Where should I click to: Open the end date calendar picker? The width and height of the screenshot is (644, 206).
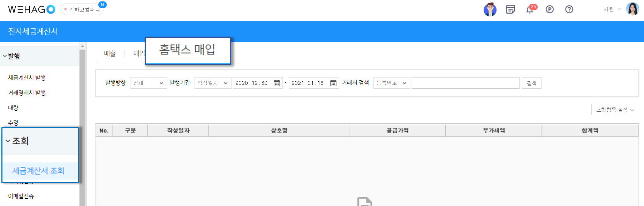coord(333,83)
